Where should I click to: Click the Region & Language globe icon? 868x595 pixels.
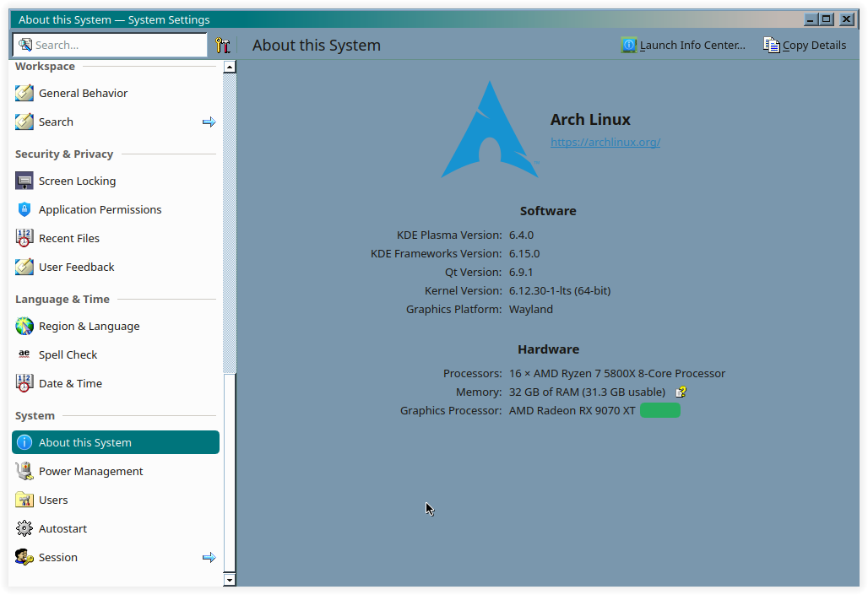[x=24, y=326]
